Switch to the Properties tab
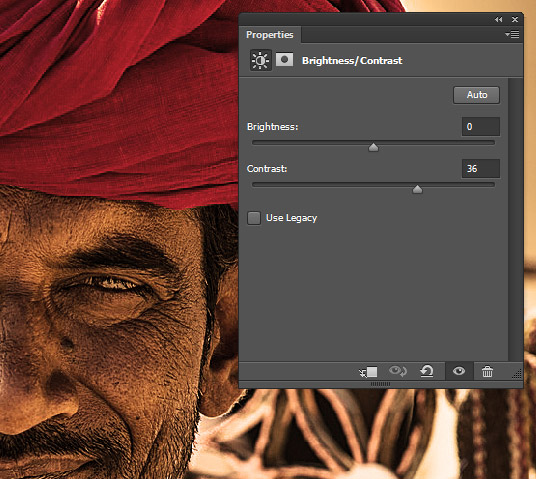The height and width of the screenshot is (479, 536). 270,35
